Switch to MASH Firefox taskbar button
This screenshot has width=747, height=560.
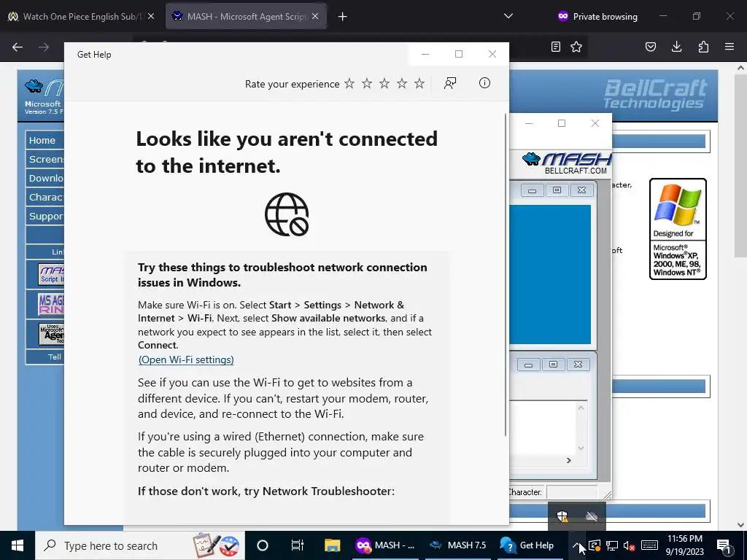(386, 545)
